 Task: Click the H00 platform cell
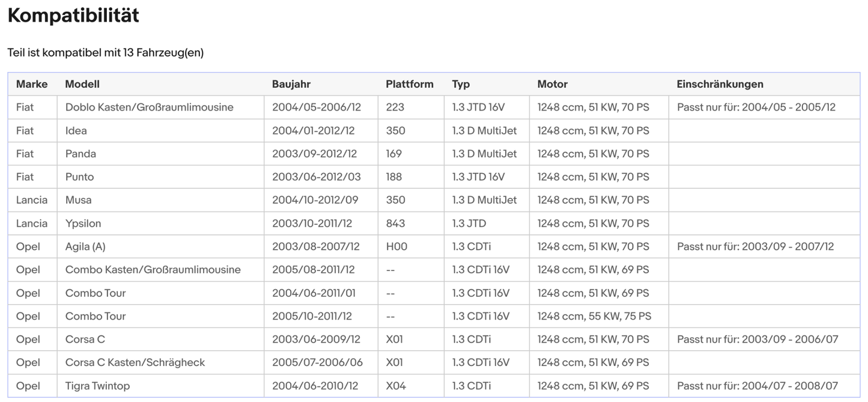tap(396, 246)
